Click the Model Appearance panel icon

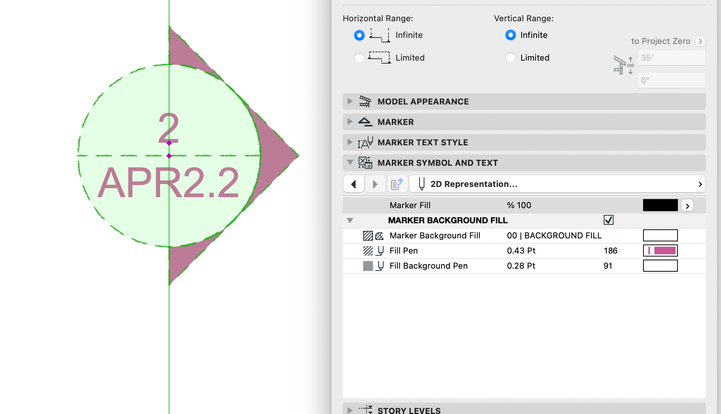tap(365, 101)
